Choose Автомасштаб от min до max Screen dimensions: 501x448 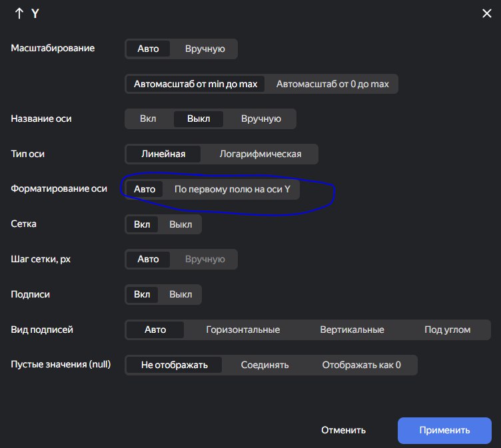[195, 84]
